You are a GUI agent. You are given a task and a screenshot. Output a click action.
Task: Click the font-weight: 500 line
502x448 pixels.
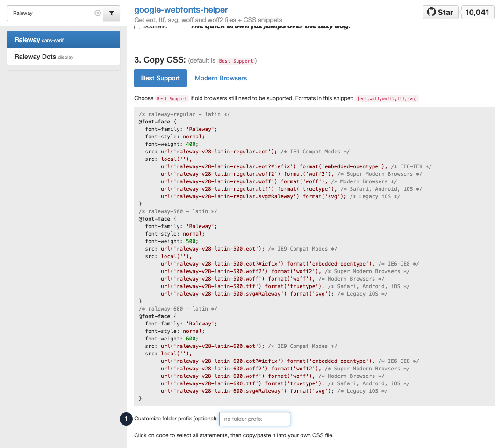pyautogui.click(x=172, y=241)
